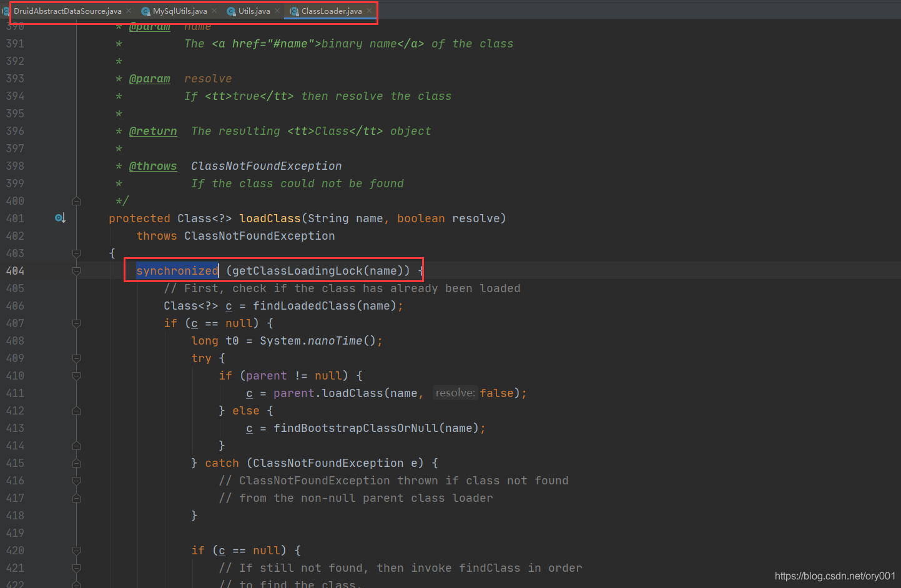The image size is (901, 588).
Task: Close the Utils.java tab
Action: coord(277,11)
